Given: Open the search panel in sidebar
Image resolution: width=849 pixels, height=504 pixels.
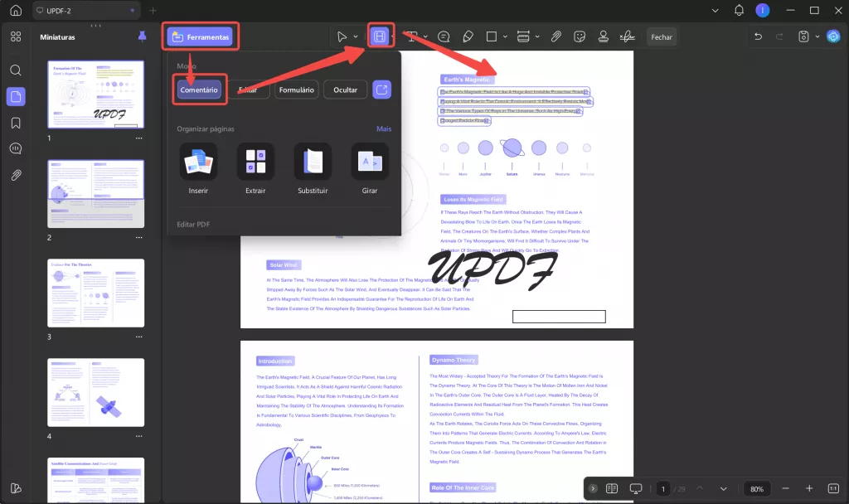Looking at the screenshot, I should (x=16, y=70).
